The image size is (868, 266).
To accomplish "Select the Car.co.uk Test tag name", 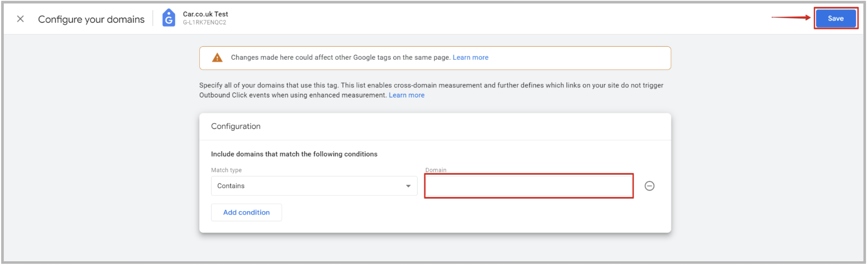I will (205, 14).
